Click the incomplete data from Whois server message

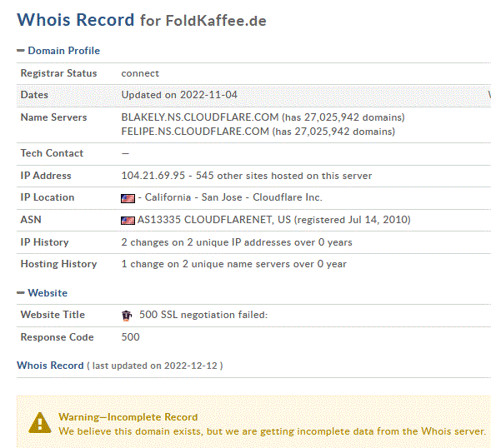(272, 431)
